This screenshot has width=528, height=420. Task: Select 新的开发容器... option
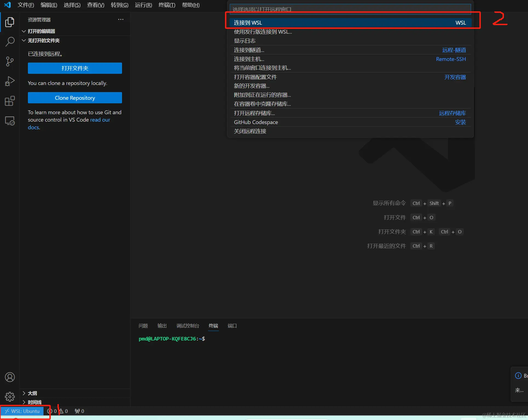[350, 86]
